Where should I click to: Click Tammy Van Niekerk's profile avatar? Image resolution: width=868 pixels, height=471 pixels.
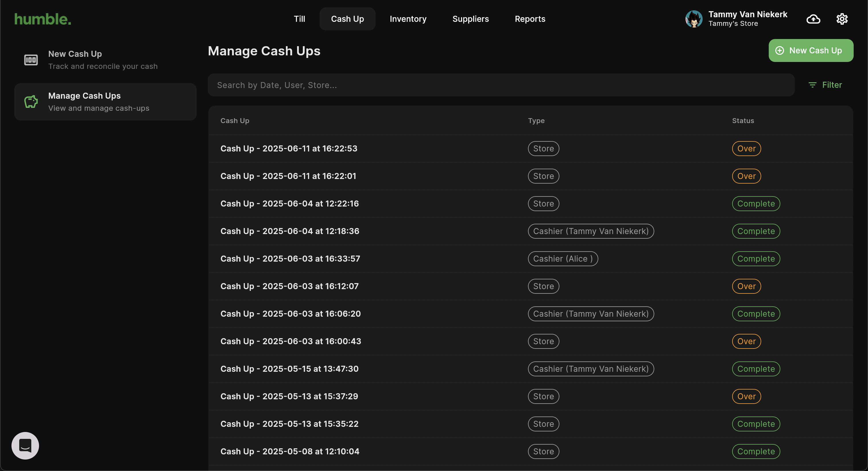coord(693,19)
